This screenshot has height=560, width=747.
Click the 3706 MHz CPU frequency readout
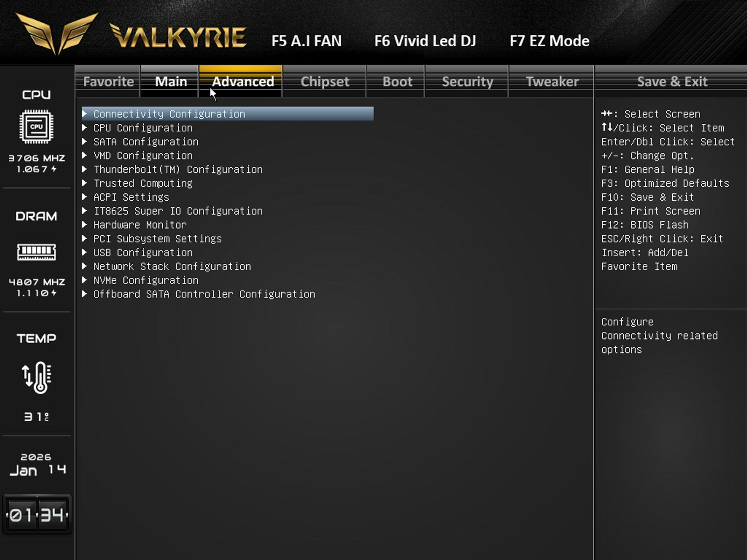click(x=37, y=158)
